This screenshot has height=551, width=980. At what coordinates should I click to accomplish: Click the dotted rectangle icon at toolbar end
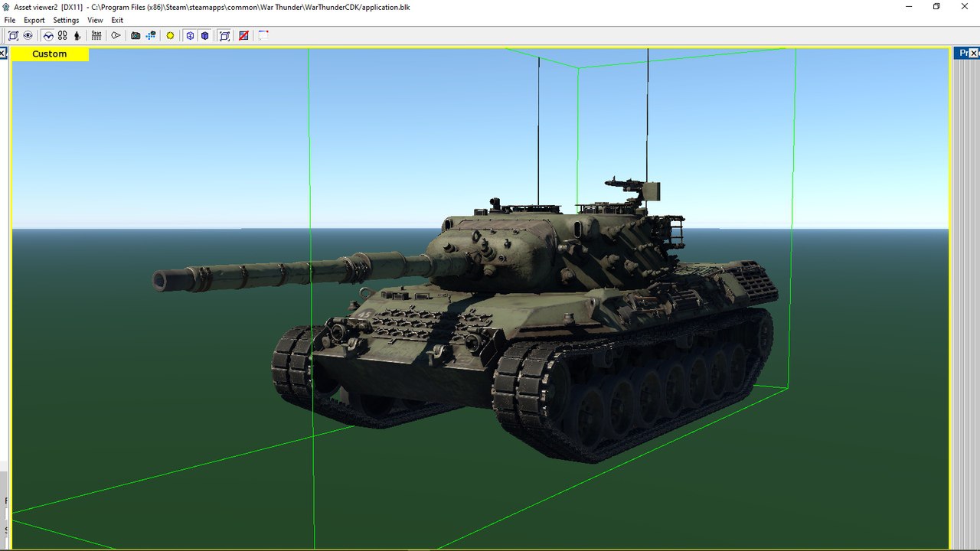(263, 36)
